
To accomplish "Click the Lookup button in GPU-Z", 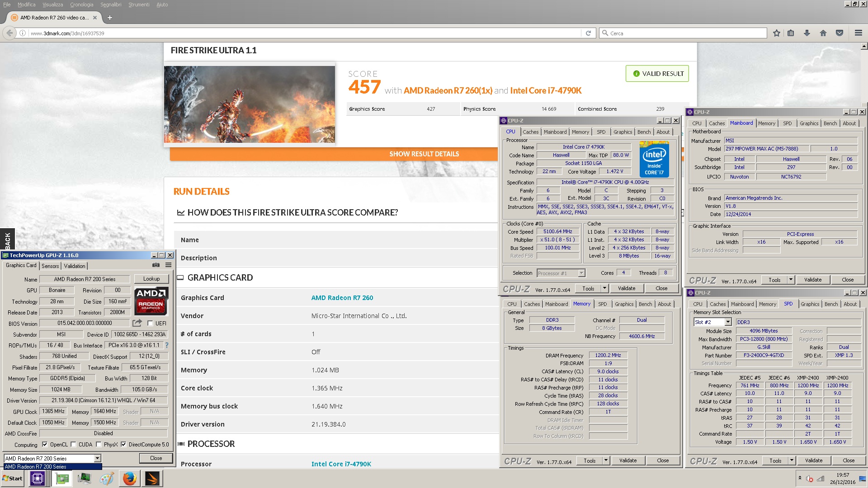I will [x=151, y=279].
